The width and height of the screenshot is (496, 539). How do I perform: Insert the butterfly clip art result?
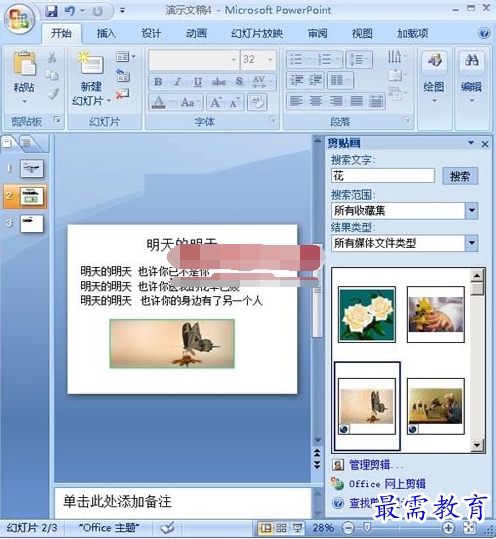click(x=367, y=406)
